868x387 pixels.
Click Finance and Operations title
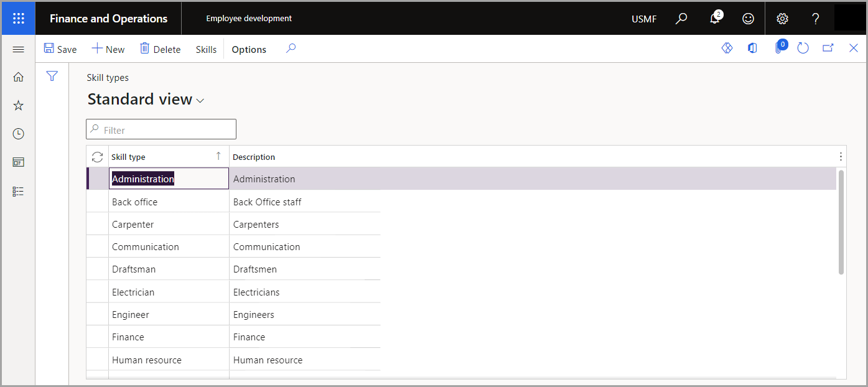pos(108,19)
